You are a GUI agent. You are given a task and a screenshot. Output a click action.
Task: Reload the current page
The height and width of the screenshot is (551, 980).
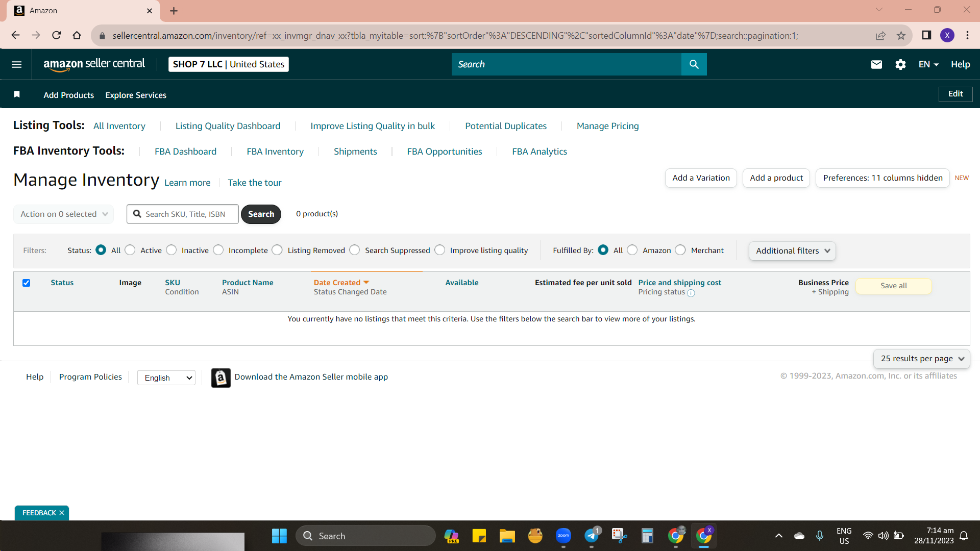click(x=56, y=35)
